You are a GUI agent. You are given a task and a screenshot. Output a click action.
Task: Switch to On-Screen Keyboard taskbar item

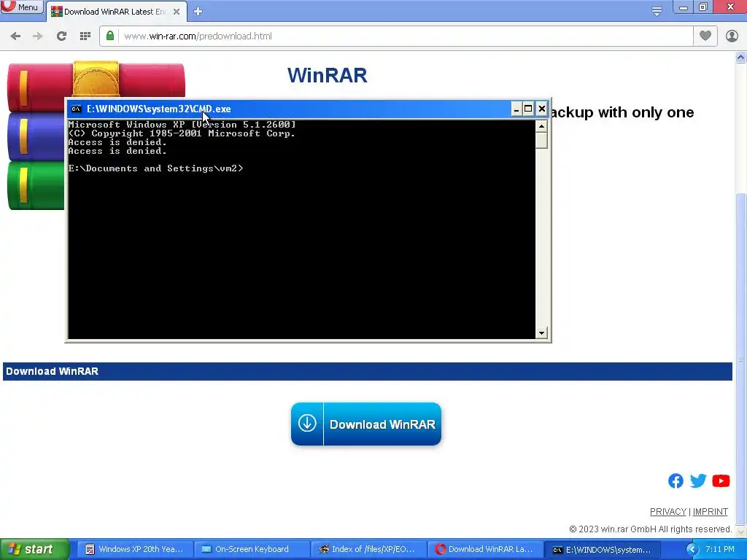[252, 549]
